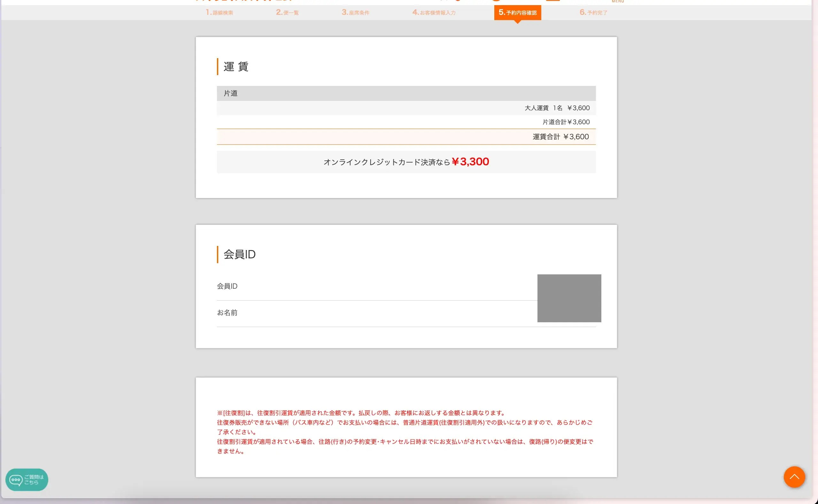
Task: Click the 片道合計 ¥3,600 line
Action: pyautogui.click(x=566, y=122)
